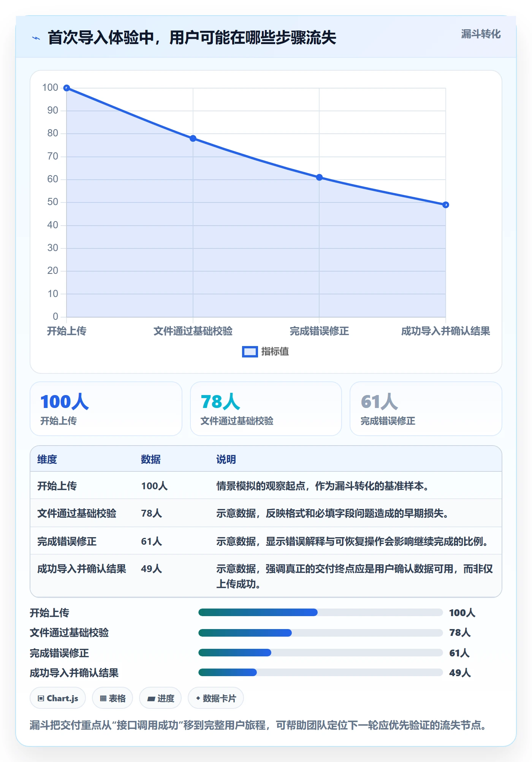Click the chart point for 文件通过基础校验
The width and height of the screenshot is (532, 762).
[193, 138]
